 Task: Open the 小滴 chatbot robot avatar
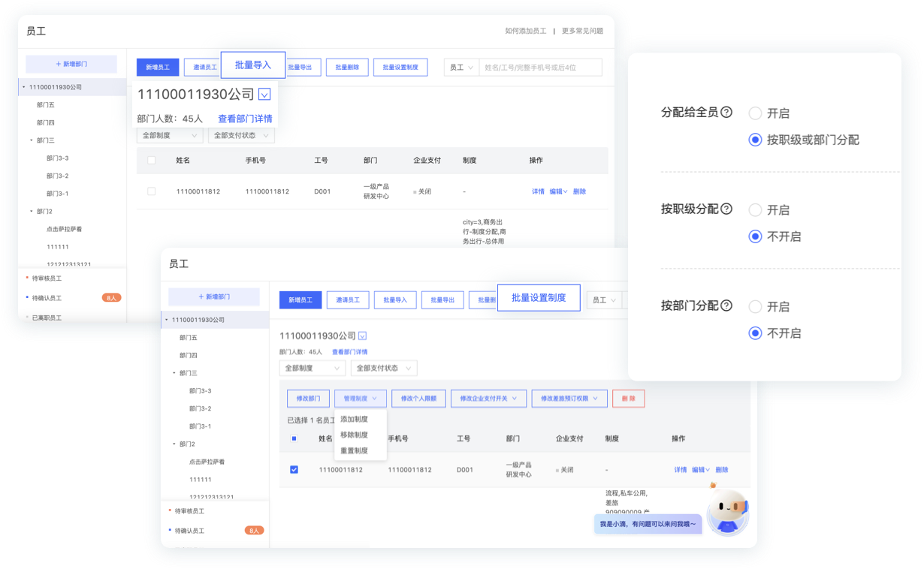(x=726, y=512)
